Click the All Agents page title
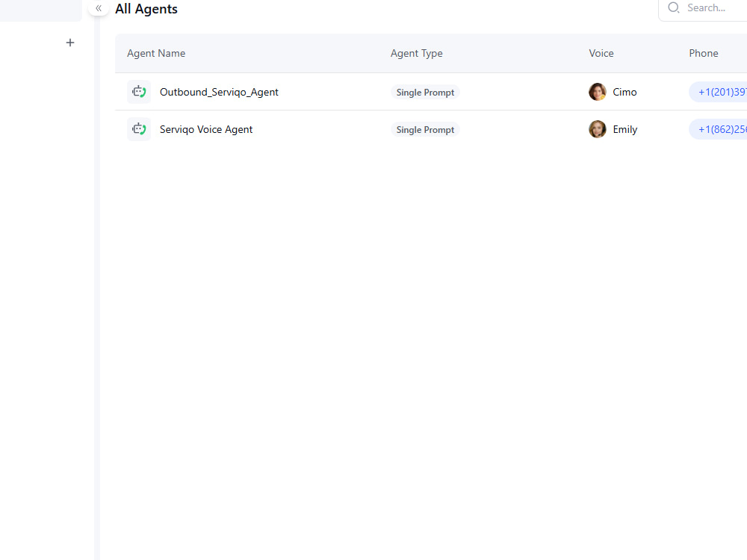747x560 pixels. pyautogui.click(x=146, y=9)
